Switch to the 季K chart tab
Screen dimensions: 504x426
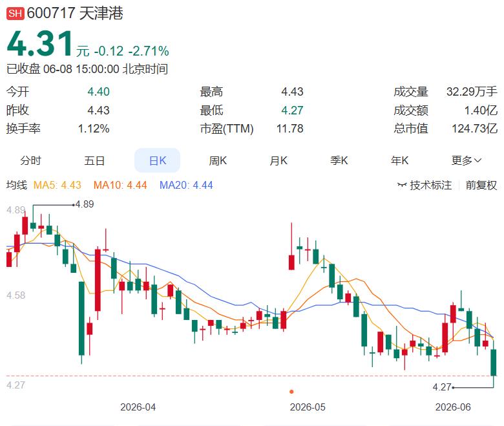[x=339, y=160]
